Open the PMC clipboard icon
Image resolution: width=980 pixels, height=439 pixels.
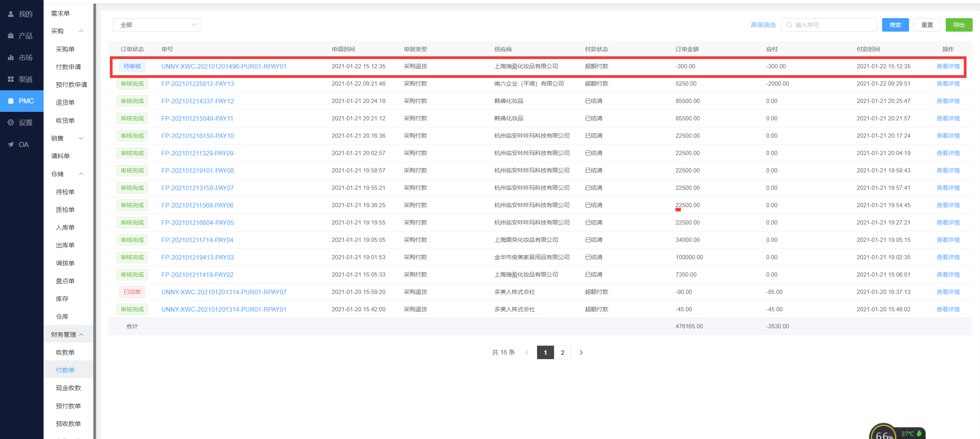[x=11, y=101]
